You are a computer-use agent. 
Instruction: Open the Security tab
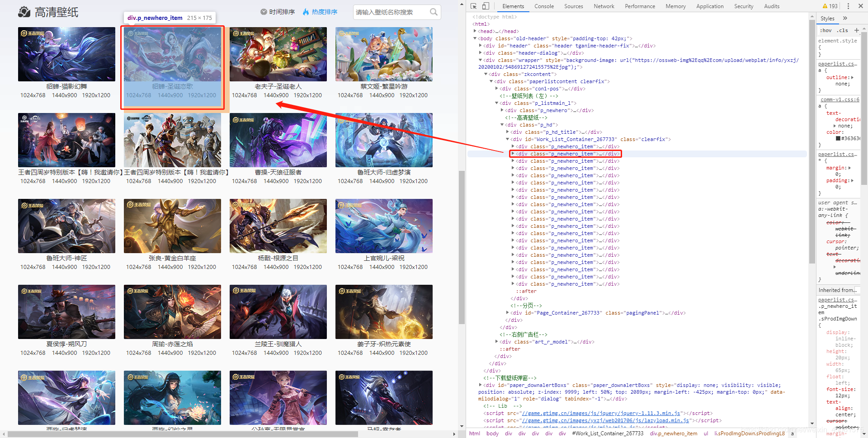[x=744, y=6]
